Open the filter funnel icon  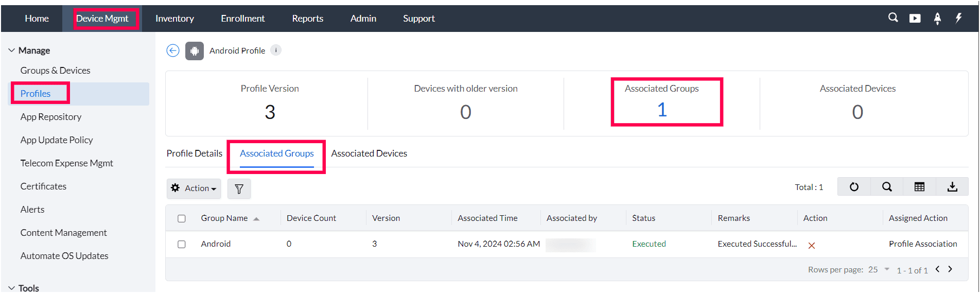click(239, 188)
